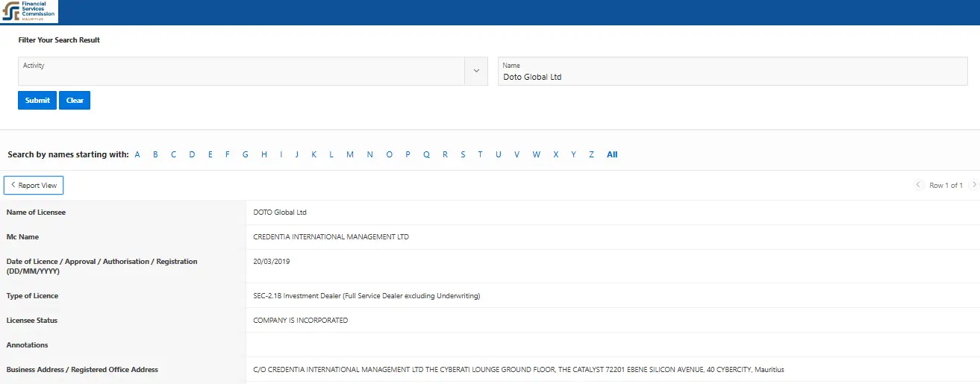Filter names starting with R

pos(445,154)
